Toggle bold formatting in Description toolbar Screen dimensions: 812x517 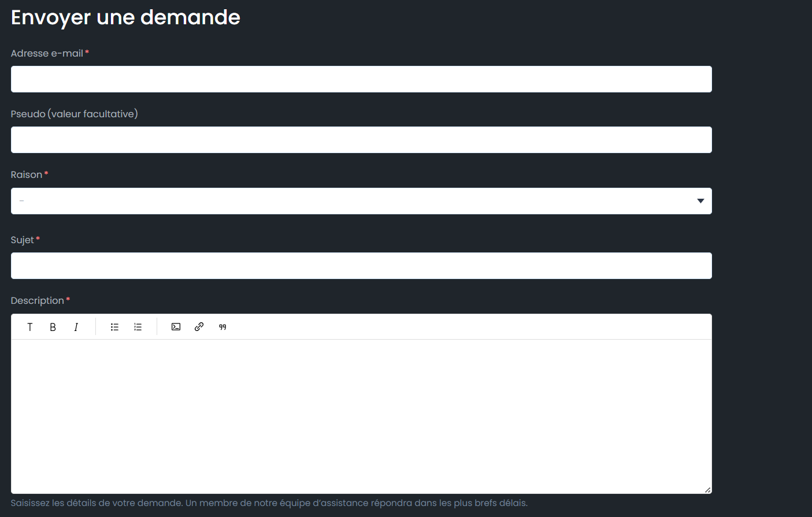[x=53, y=327]
